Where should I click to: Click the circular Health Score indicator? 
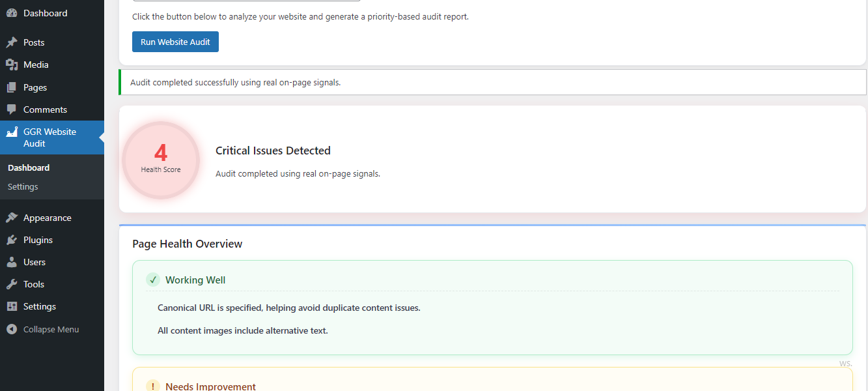[161, 160]
